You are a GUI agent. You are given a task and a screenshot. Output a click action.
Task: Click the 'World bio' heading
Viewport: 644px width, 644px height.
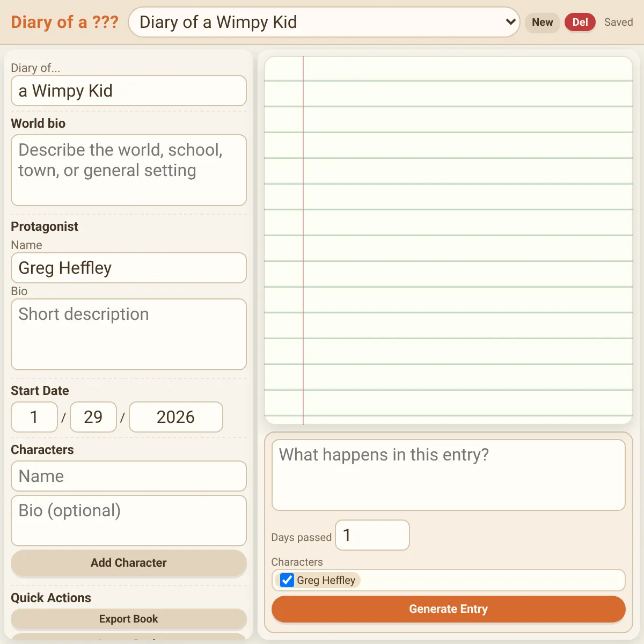pos(38,123)
